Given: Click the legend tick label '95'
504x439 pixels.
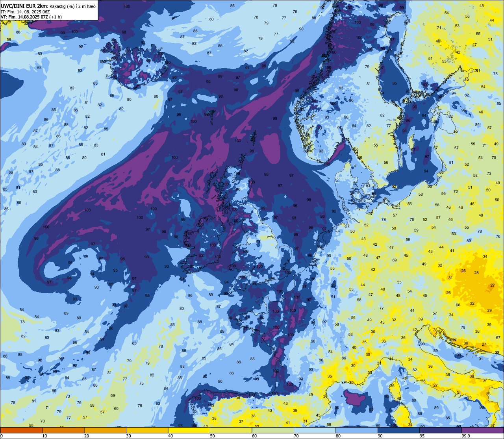Looking at the screenshot, I should (x=422, y=436).
